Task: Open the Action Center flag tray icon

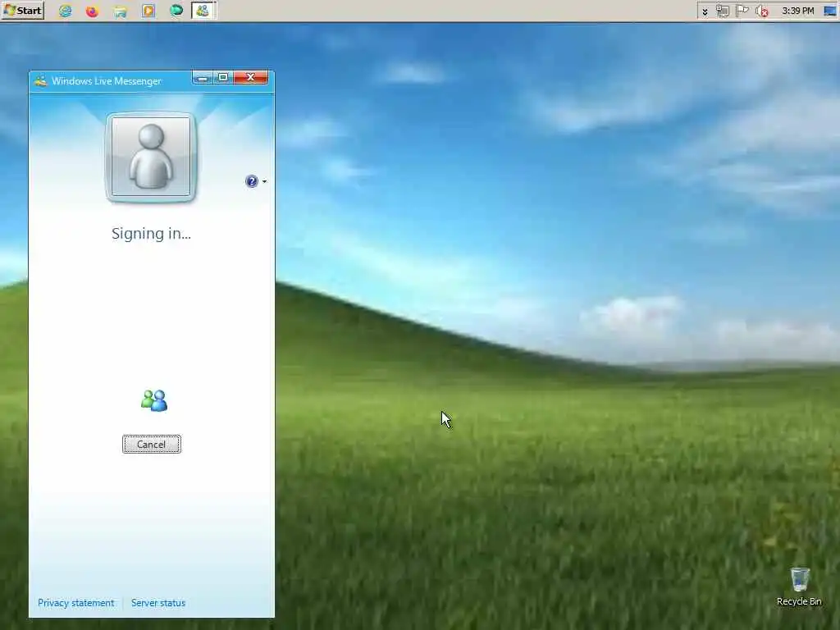Action: click(x=742, y=11)
